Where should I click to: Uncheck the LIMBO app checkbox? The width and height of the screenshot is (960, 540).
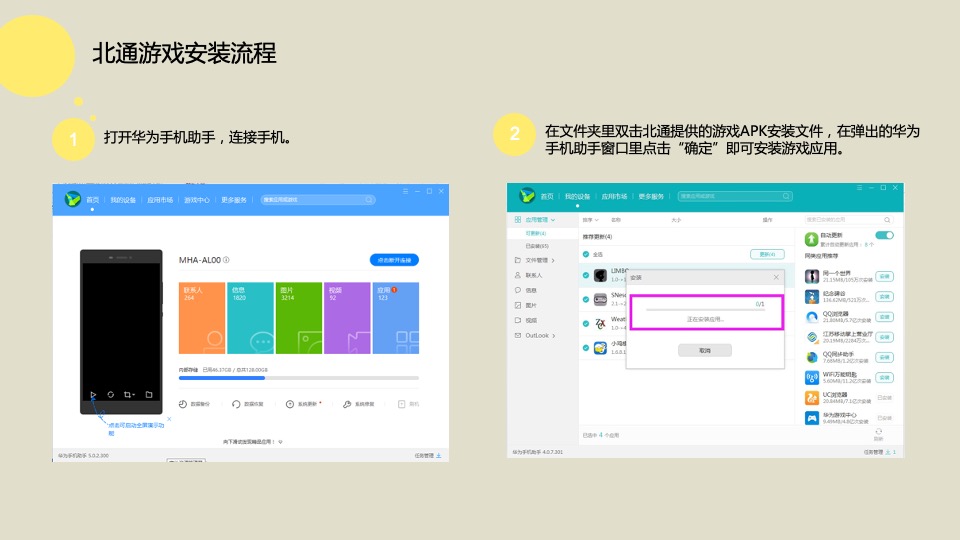coord(586,276)
